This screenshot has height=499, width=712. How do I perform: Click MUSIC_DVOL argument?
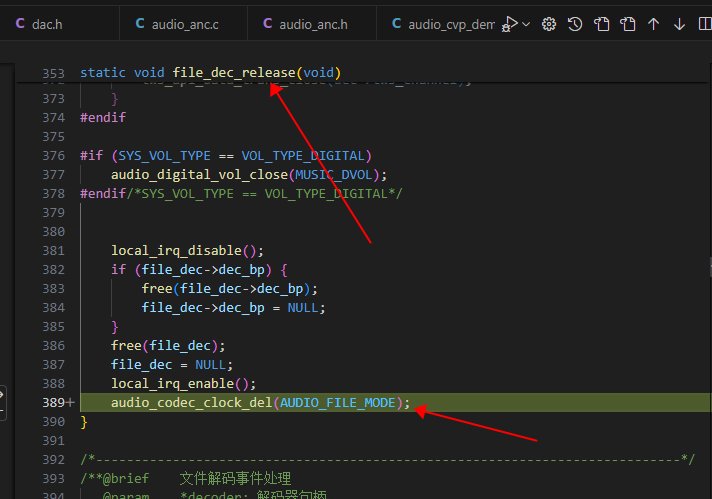click(334, 175)
